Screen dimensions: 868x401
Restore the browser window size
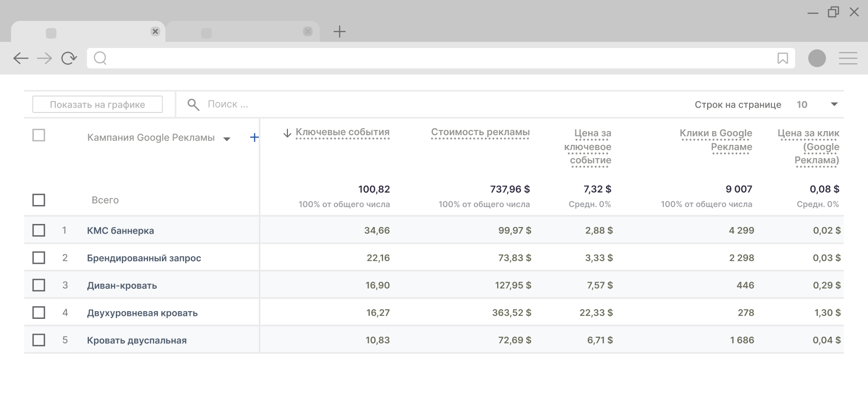point(833,12)
